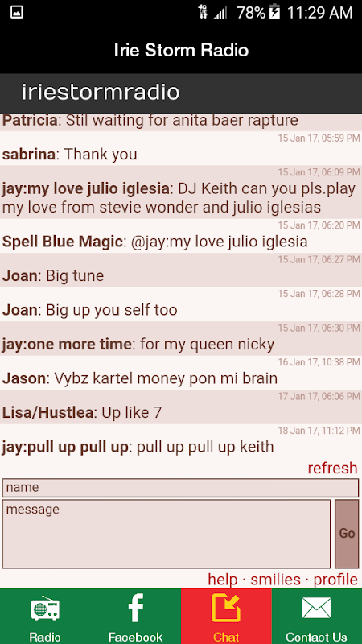The image size is (362, 644).
Task: Focus the name input field
Action: coord(180,488)
